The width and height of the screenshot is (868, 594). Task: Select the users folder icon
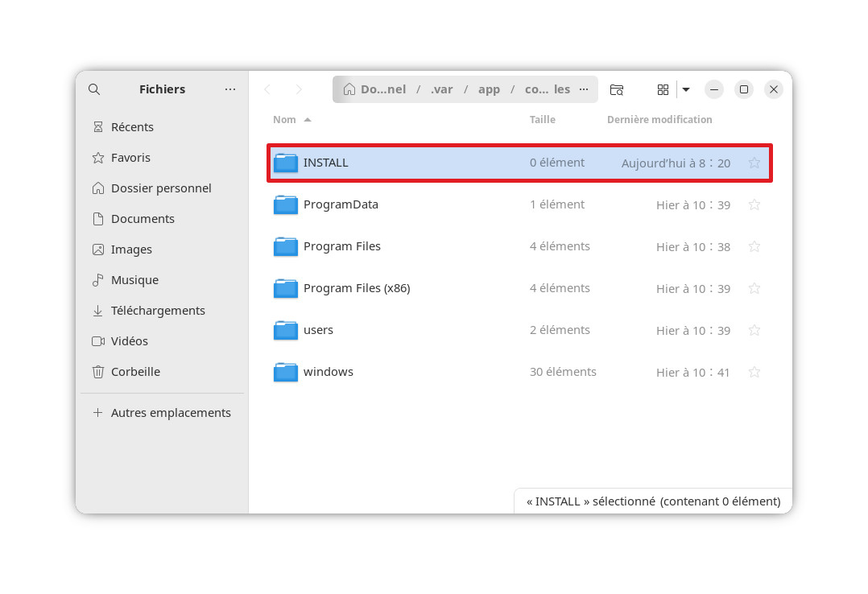tap(286, 331)
